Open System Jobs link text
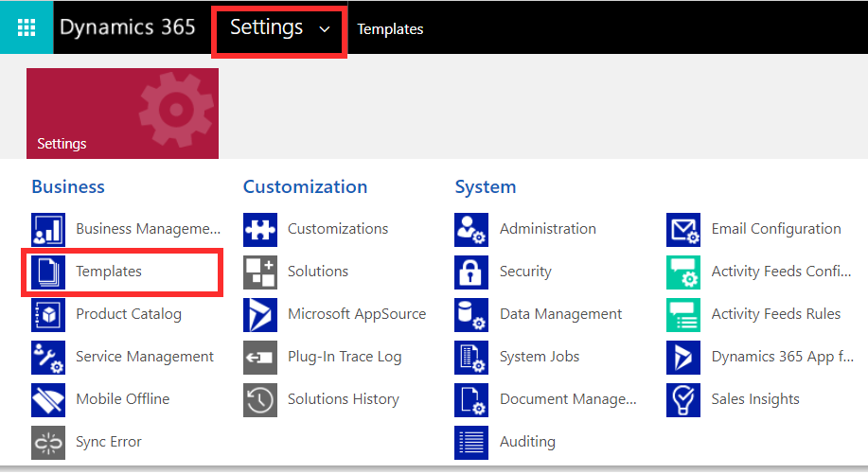The height and width of the screenshot is (474, 868). tap(540, 356)
